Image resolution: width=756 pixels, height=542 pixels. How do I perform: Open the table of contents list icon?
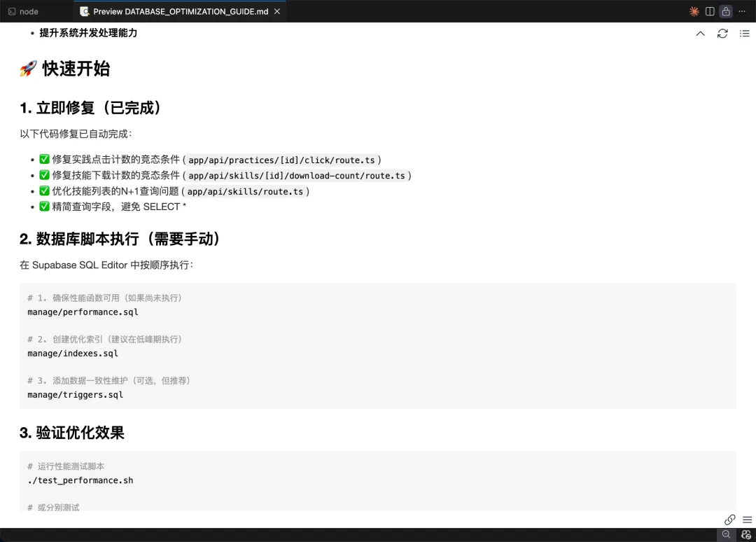745,34
